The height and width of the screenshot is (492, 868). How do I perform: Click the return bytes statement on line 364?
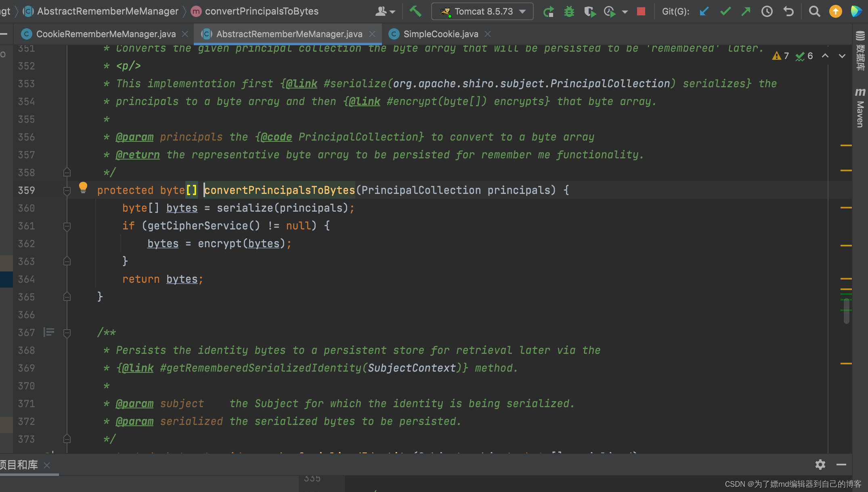click(163, 279)
